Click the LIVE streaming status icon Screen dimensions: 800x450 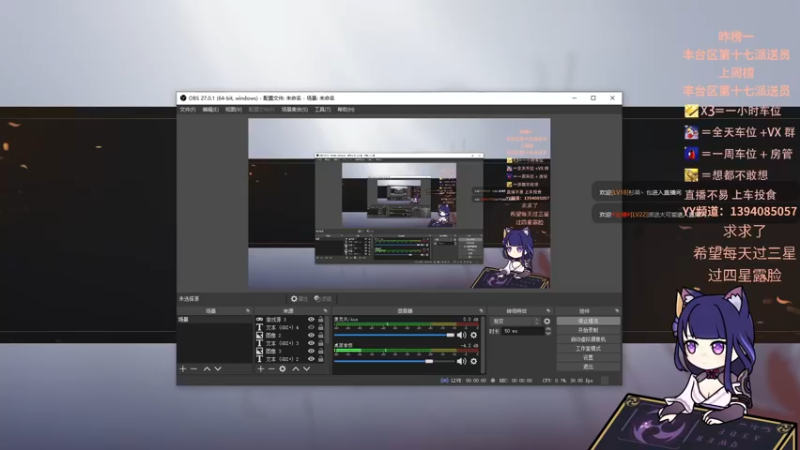tap(444, 381)
